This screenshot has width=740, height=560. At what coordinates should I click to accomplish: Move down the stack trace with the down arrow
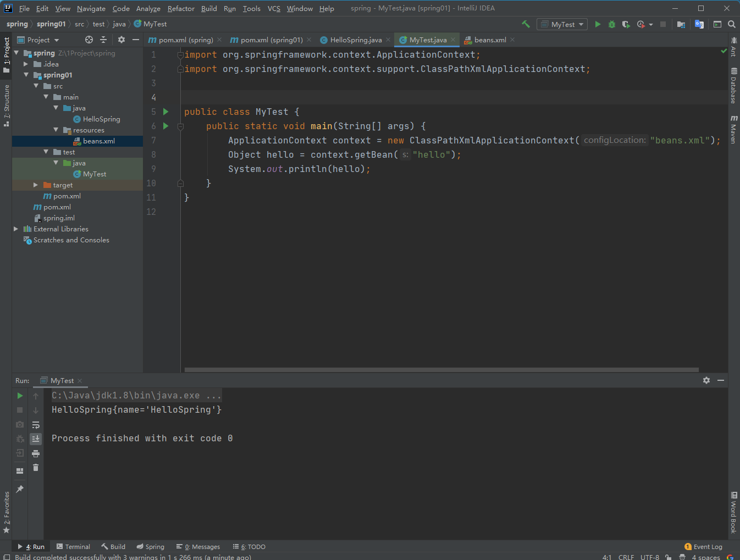point(36,410)
